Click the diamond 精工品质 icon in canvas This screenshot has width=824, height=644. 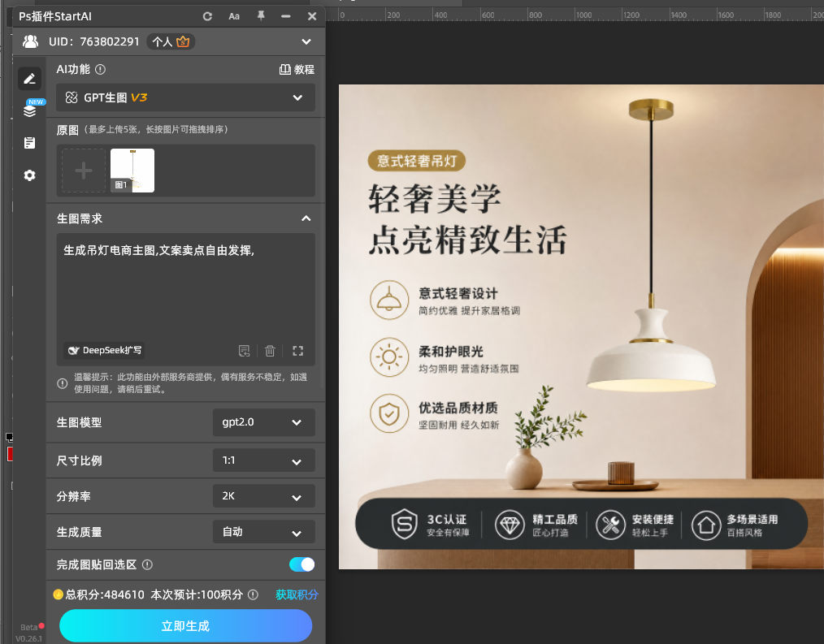click(510, 525)
